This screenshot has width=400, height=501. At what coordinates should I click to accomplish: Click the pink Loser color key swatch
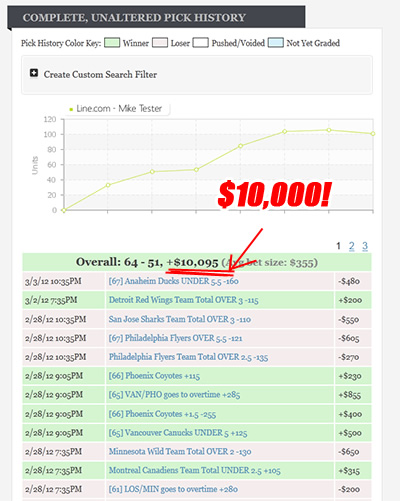pyautogui.click(x=160, y=43)
